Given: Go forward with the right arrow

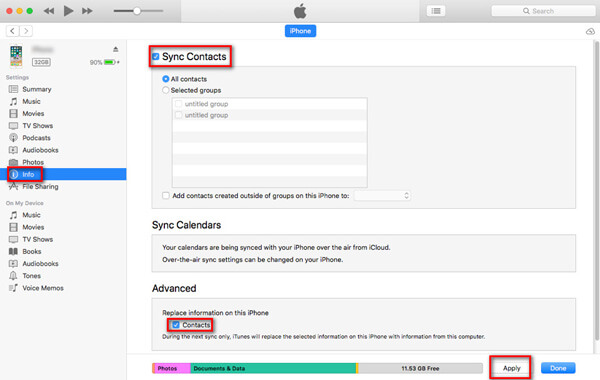Looking at the screenshot, I should (x=26, y=31).
